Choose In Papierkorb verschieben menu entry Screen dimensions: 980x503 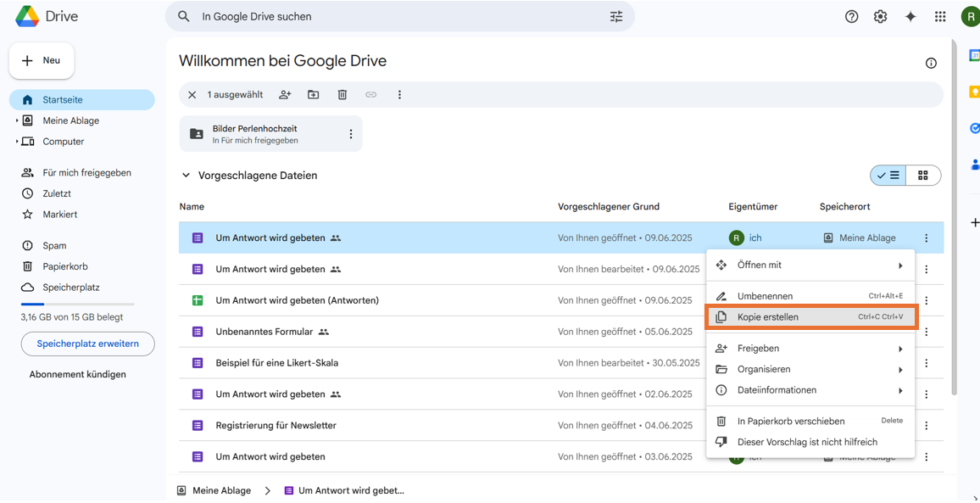pos(790,422)
